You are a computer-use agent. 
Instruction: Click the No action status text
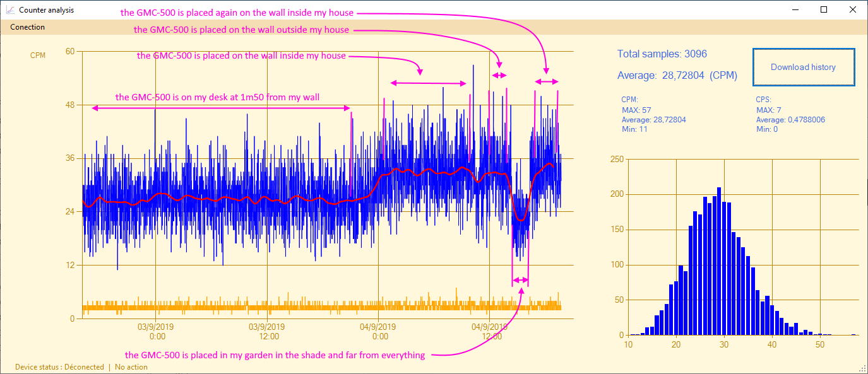point(131,367)
